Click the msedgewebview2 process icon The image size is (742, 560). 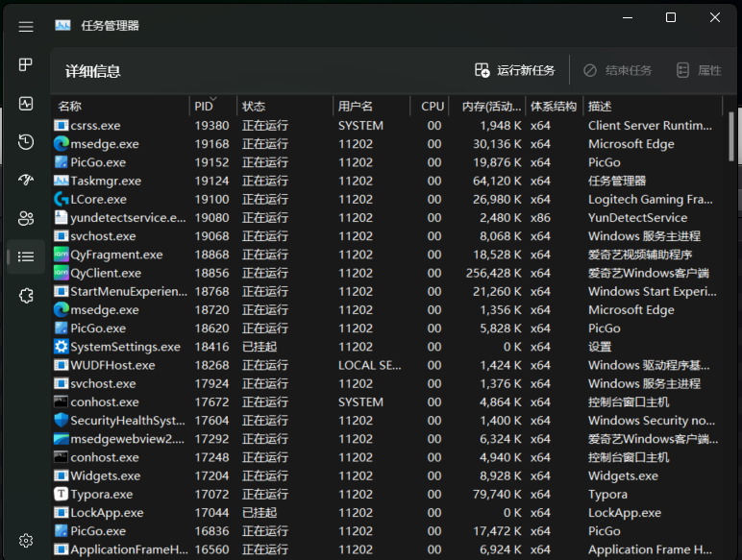[x=62, y=439]
